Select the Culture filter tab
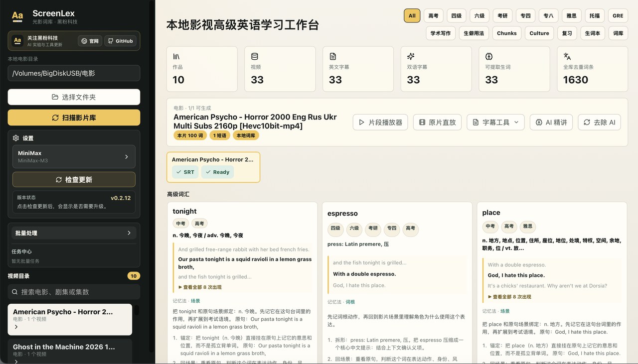638x364 pixels. click(x=539, y=33)
